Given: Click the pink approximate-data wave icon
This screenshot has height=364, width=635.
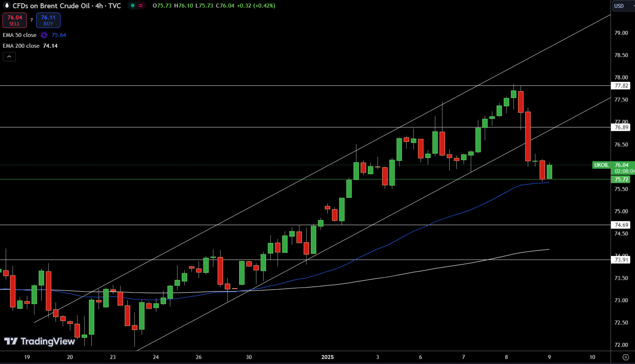Looking at the screenshot, I should point(141,5).
